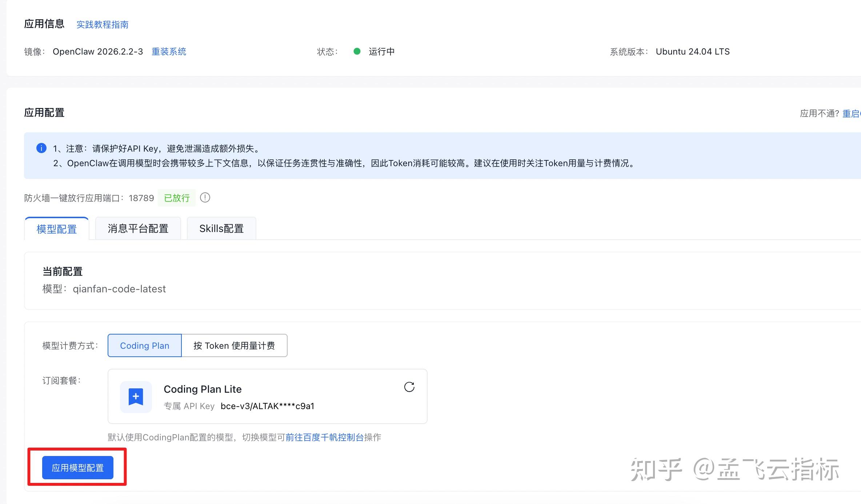Click the Coding Plan Lite plan title

(x=203, y=389)
